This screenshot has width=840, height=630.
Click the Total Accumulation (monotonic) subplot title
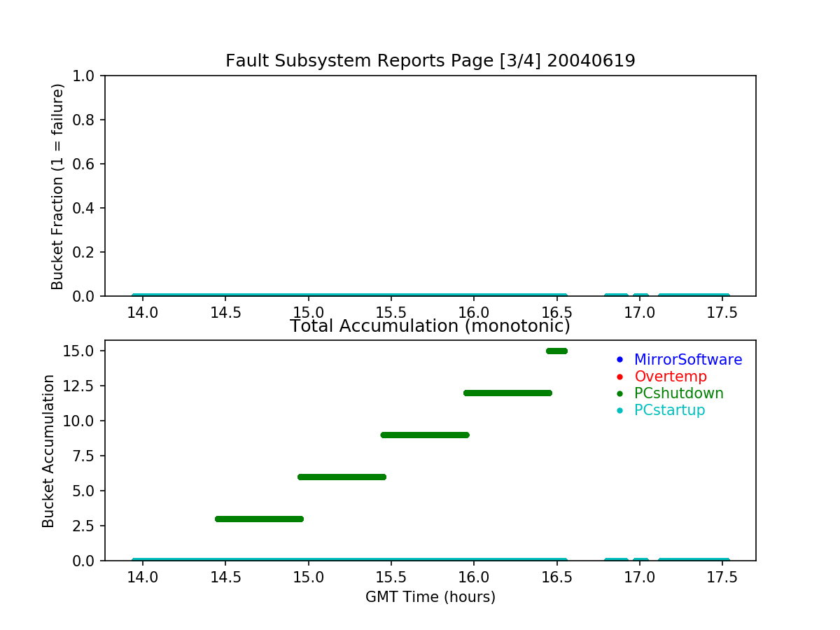click(430, 326)
